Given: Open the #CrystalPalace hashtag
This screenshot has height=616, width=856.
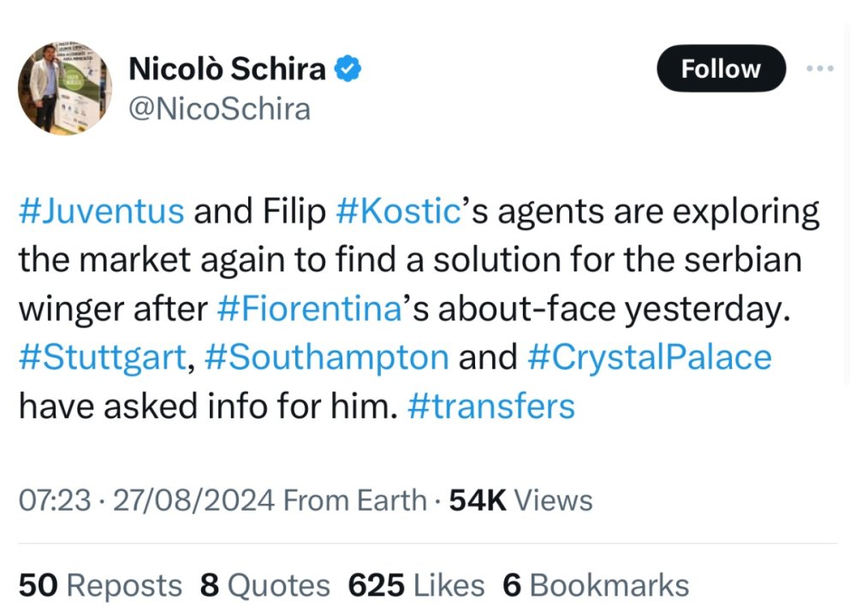Looking at the screenshot, I should click(650, 357).
